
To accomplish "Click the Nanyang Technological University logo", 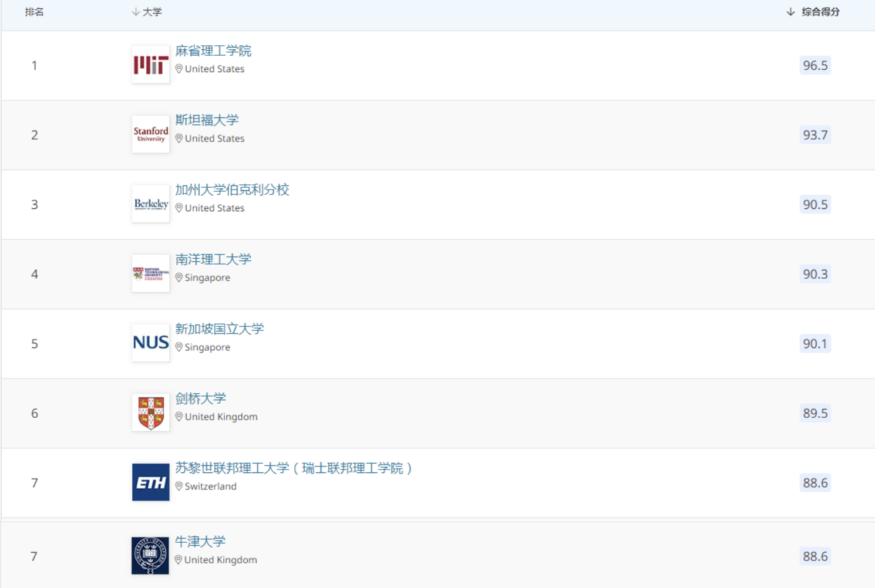I will point(150,273).
